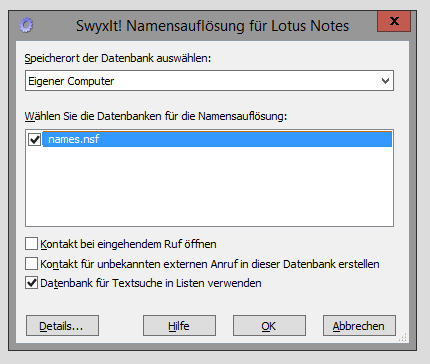Expand the Speicherort dropdown arrow chevron

(385, 81)
